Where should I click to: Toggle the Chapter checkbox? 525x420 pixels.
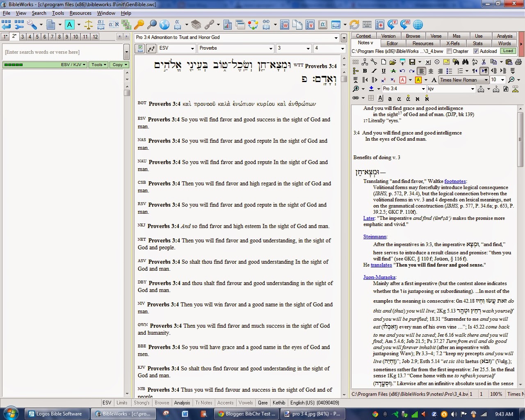coord(450,51)
